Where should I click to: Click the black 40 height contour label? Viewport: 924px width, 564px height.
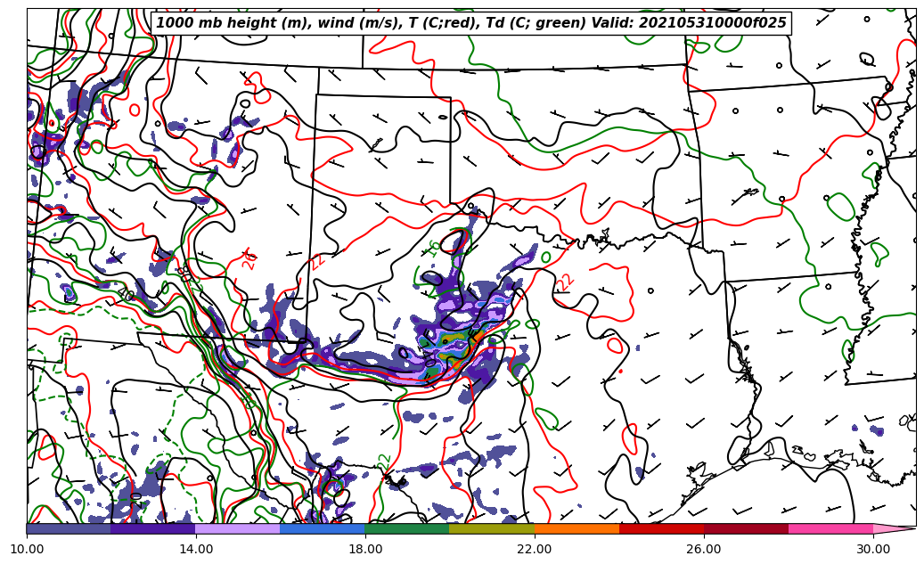coord(127,295)
